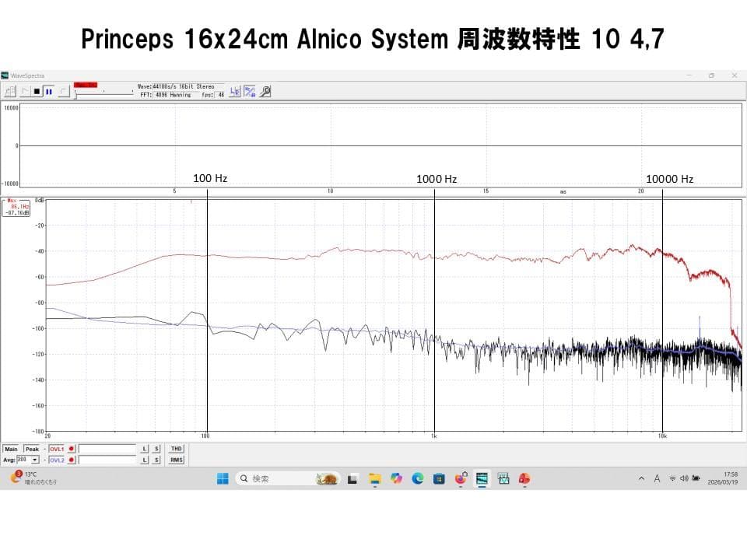Click the record button in the toolbar
The image size is (747, 560).
pos(63,92)
